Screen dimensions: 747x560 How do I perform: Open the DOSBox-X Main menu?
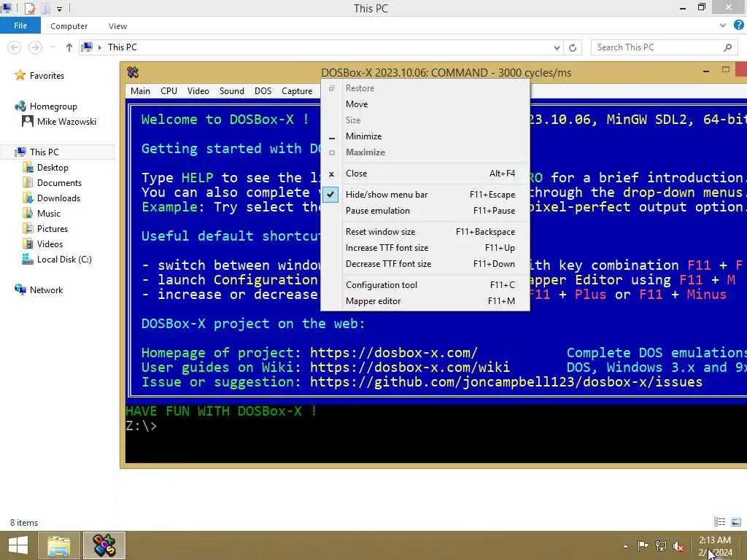140,91
